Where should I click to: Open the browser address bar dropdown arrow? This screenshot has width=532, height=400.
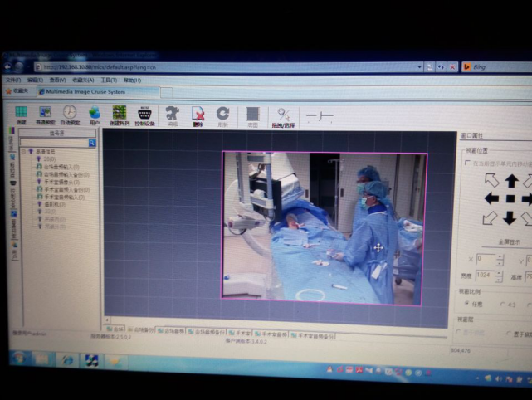point(419,67)
